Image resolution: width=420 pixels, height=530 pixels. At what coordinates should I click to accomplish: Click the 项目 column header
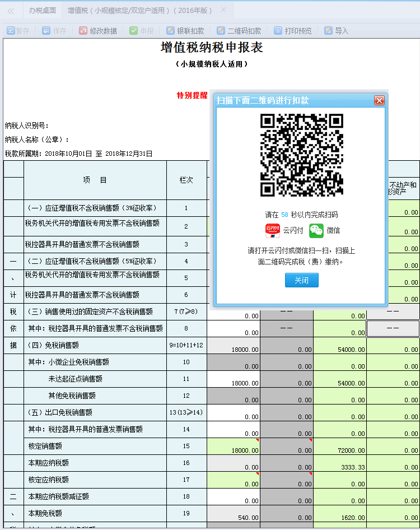95,180
